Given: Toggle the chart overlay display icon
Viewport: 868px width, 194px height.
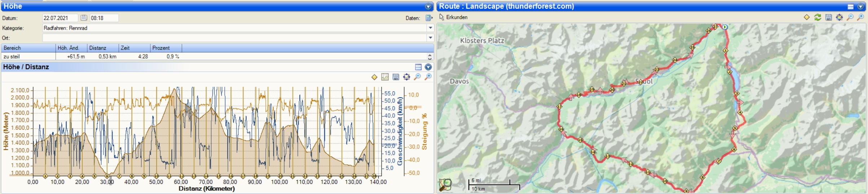Looking at the screenshot, I should pos(385,77).
